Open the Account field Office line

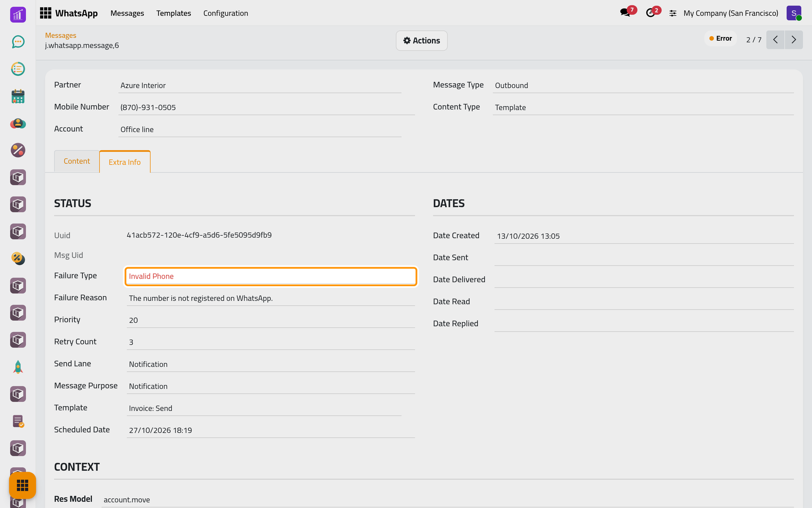coord(260,130)
